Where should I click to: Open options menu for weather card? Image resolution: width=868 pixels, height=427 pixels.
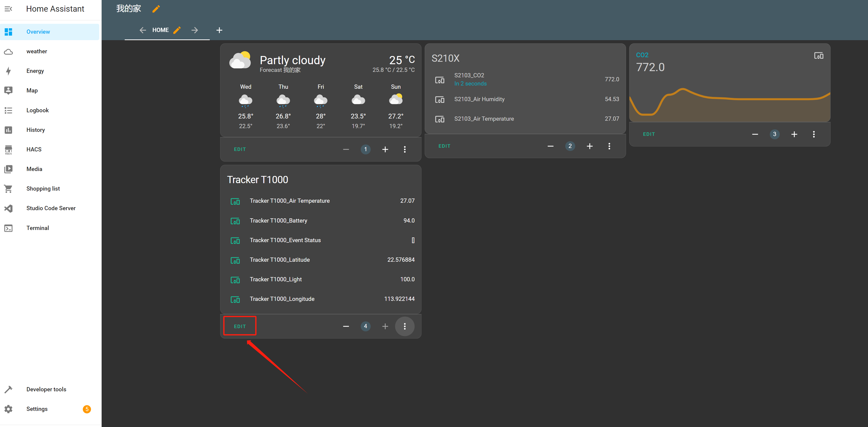click(405, 149)
